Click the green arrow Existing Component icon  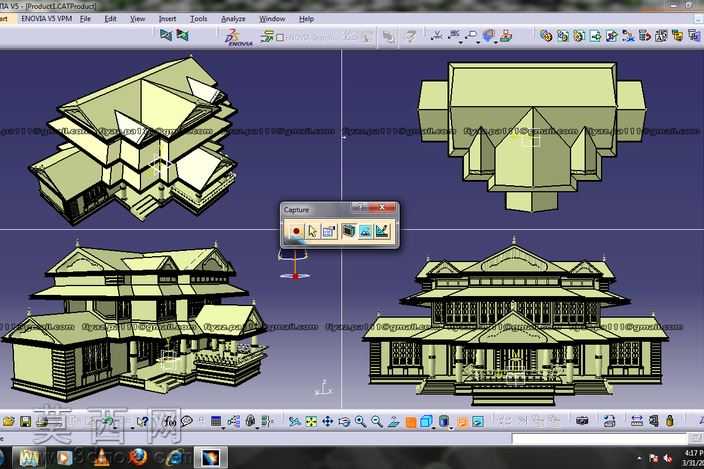point(595,36)
